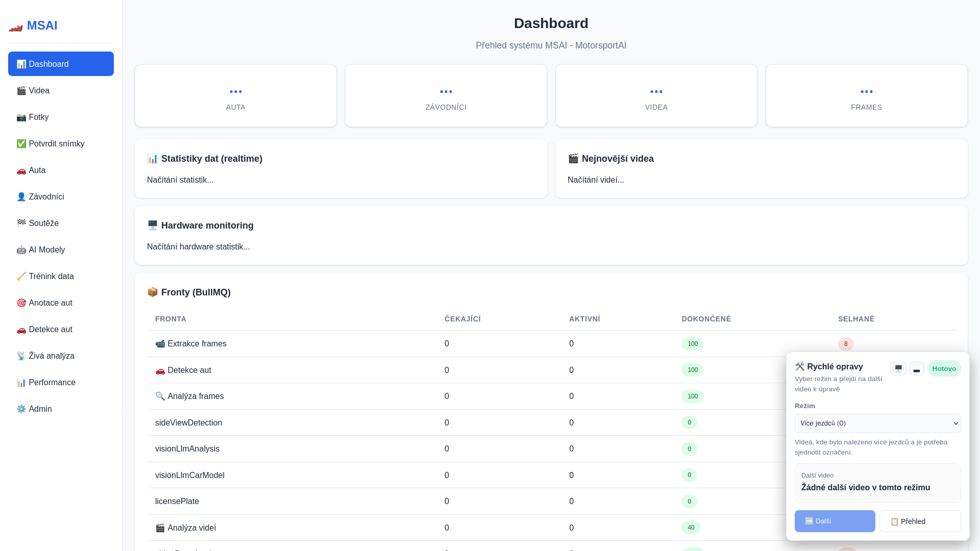The image size is (980, 551).
Task: Go to Soutěže
Action: pyautogui.click(x=61, y=223)
